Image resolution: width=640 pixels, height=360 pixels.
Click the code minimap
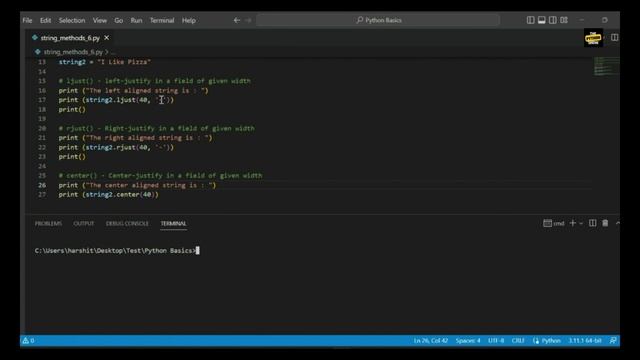[x=606, y=67]
